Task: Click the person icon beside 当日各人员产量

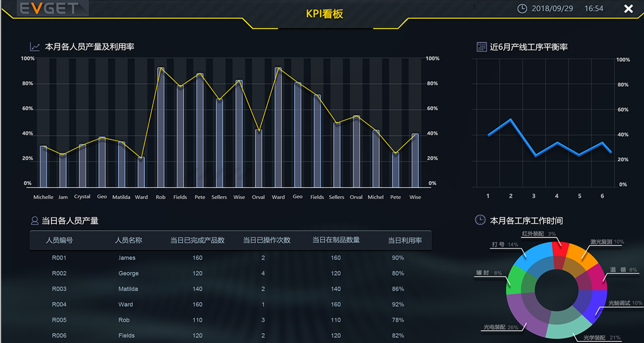Action: pyautogui.click(x=35, y=220)
